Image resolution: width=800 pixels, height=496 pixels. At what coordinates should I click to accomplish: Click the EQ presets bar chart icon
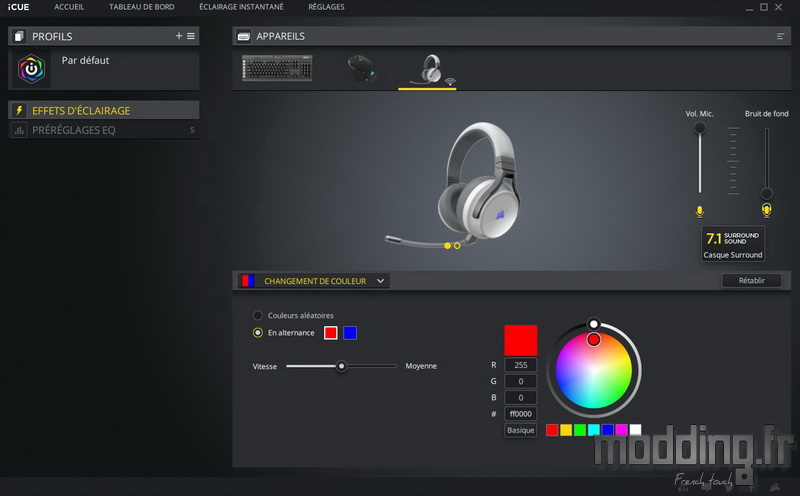(19, 130)
